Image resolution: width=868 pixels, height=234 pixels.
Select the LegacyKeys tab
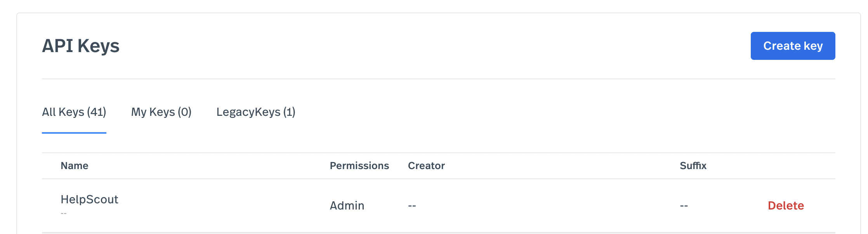pos(256,112)
